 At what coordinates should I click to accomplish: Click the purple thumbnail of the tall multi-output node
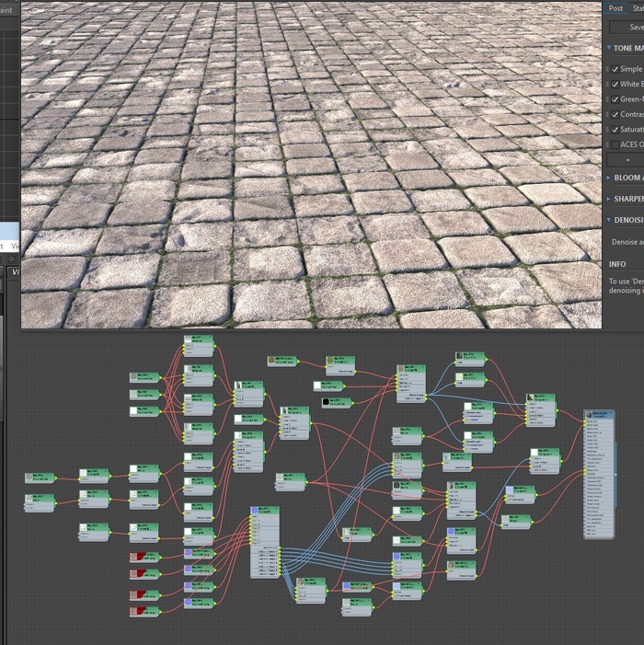(x=254, y=510)
